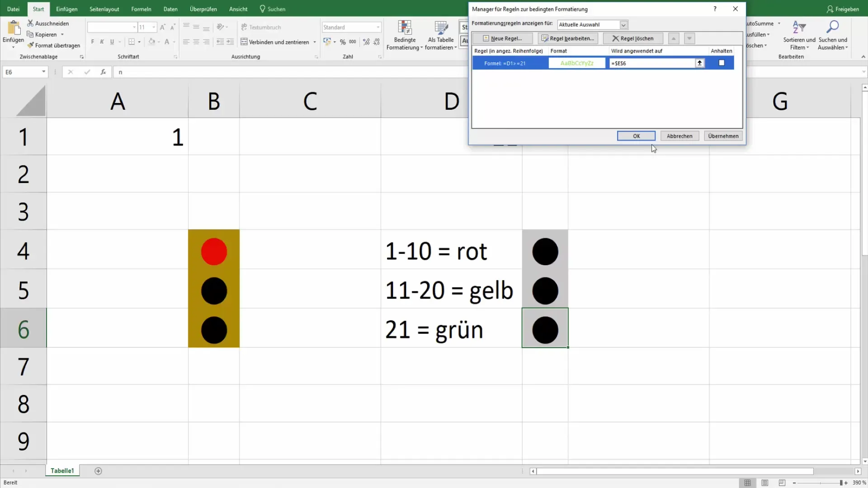Add a new sheet with plus icon
The image size is (868, 488).
pyautogui.click(x=98, y=471)
